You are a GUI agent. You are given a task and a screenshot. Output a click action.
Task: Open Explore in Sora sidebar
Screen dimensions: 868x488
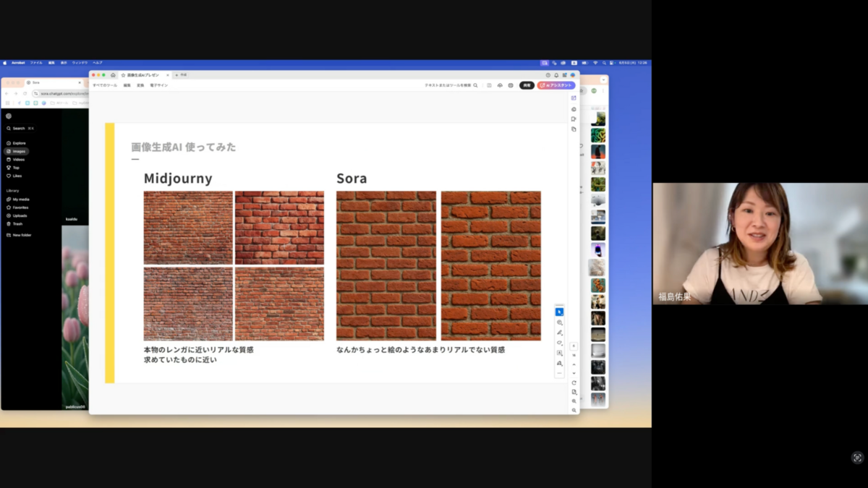pyautogui.click(x=16, y=143)
